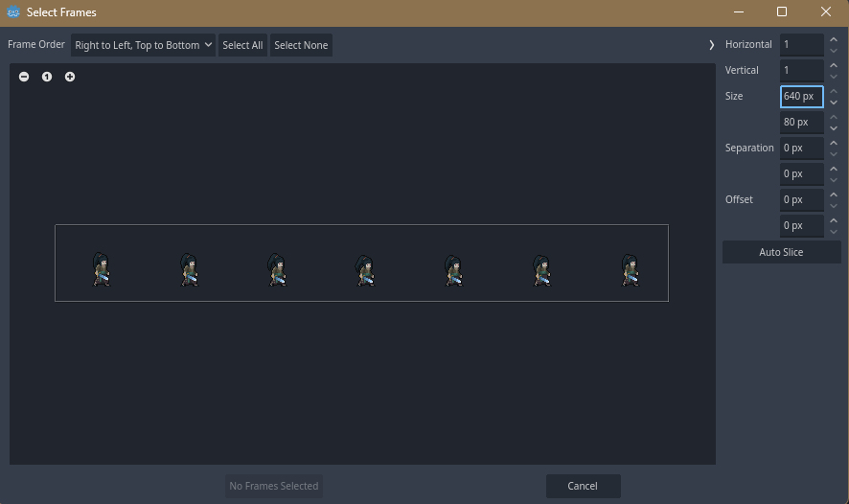The image size is (849, 504).
Task: Decrease the second Offset value
Action: [x=834, y=231]
